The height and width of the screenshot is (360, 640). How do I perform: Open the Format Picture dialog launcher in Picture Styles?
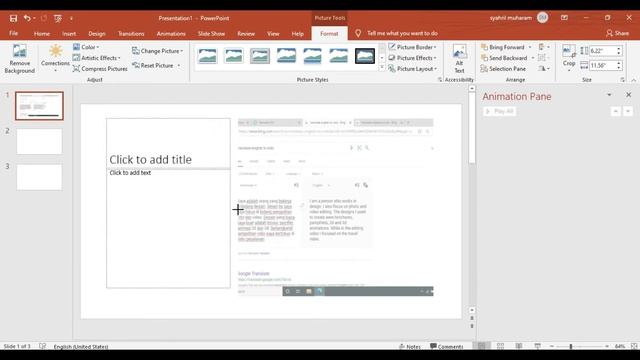440,80
